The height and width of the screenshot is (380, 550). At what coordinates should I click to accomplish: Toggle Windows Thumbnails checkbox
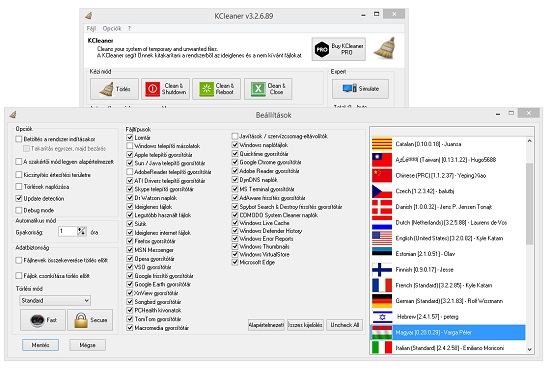pos(235,246)
